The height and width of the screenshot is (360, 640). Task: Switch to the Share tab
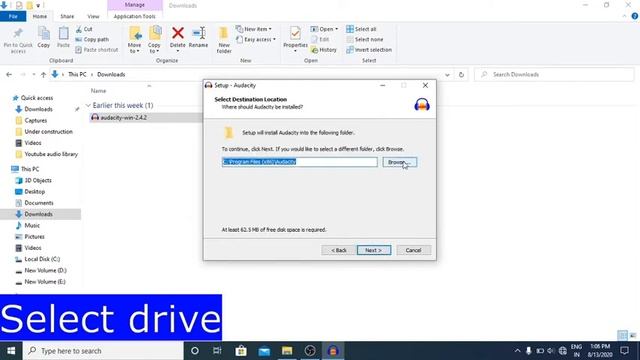click(x=67, y=16)
